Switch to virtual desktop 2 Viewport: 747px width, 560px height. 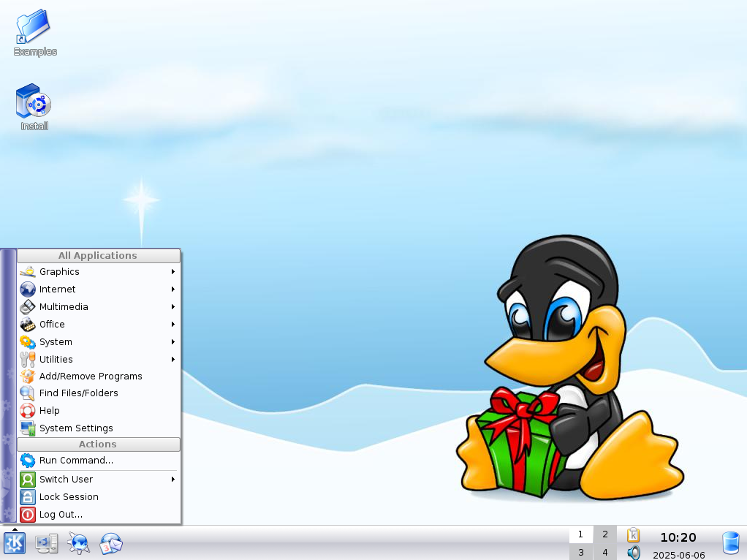605,534
